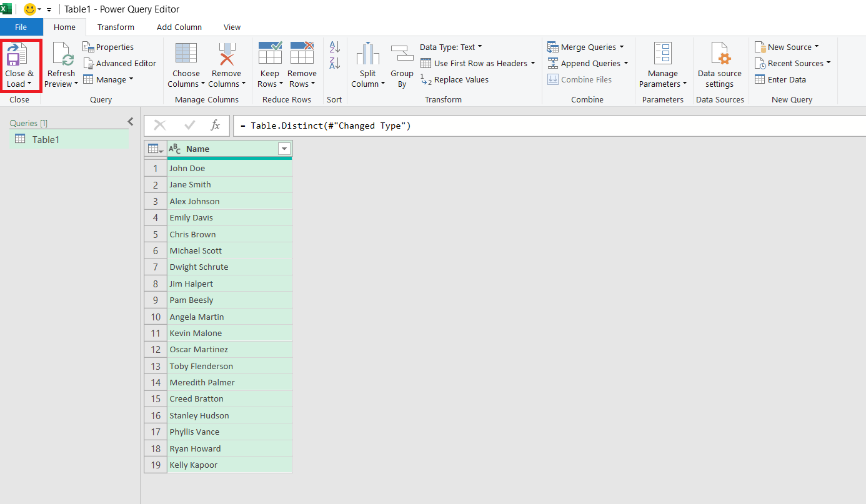Select the Pam Beesly cell
866x504 pixels.
point(229,300)
